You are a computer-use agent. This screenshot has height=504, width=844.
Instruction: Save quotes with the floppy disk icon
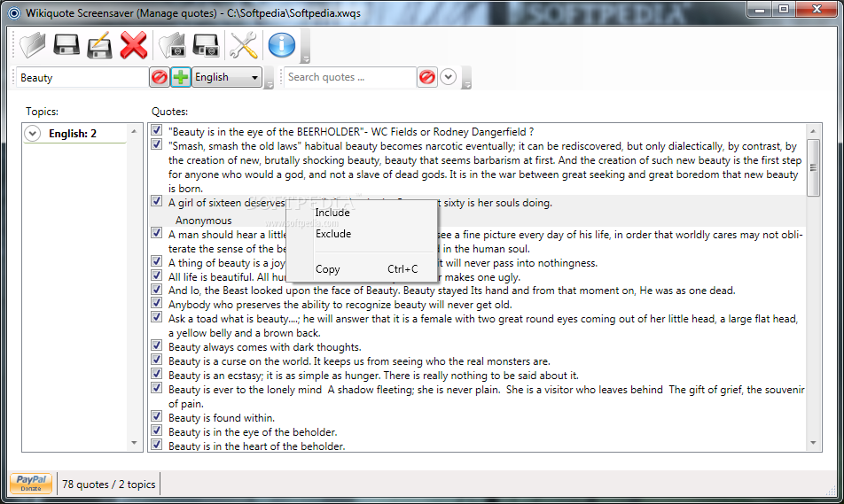66,45
